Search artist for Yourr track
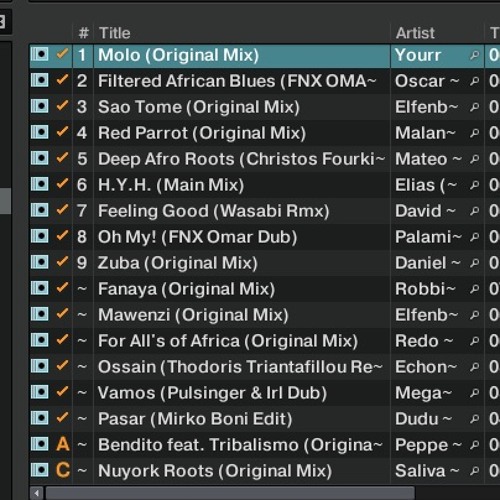The image size is (500, 500). tap(474, 55)
